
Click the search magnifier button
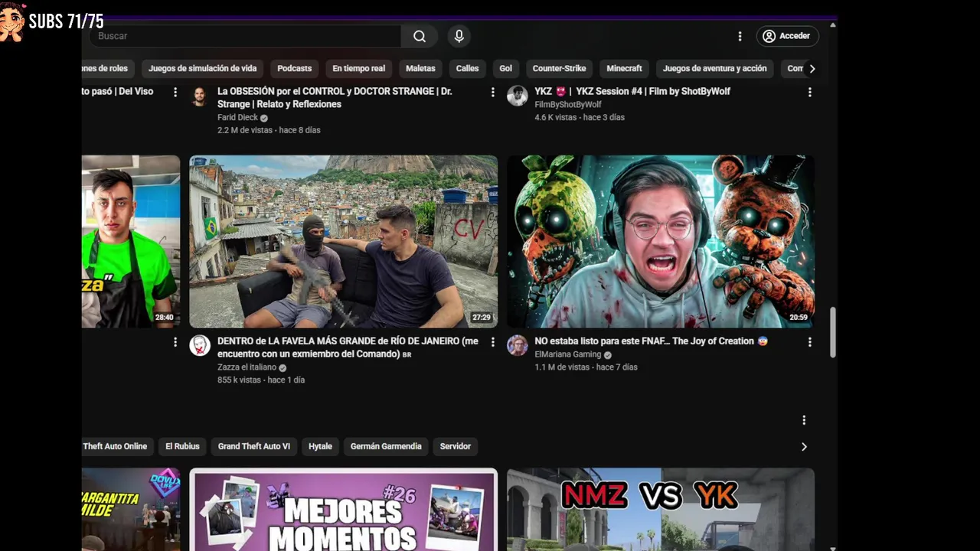pos(420,36)
